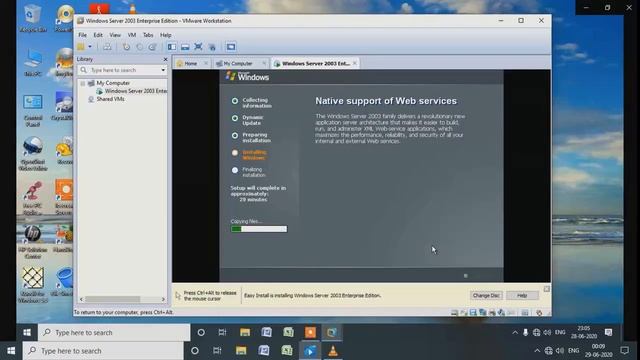
Task: Toggle the thumbnail bar toolbar icon
Action: [x=185, y=47]
